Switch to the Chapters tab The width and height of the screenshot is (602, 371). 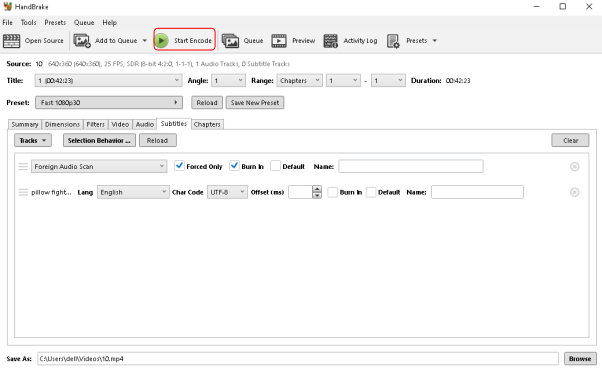click(x=207, y=124)
